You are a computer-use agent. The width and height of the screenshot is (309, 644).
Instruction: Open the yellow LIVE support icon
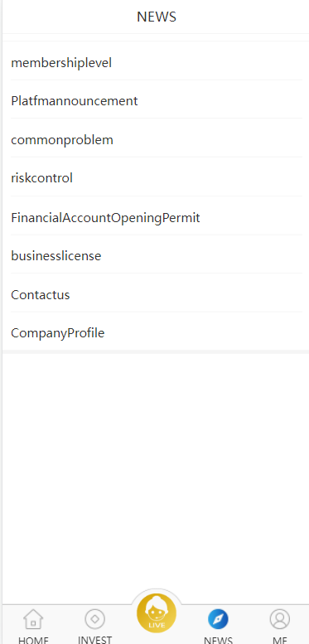[157, 613]
